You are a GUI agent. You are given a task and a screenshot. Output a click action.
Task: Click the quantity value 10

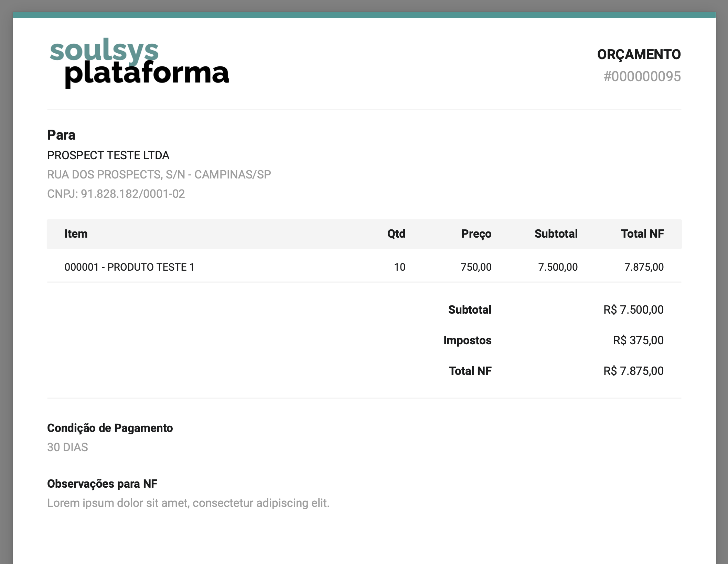point(399,267)
